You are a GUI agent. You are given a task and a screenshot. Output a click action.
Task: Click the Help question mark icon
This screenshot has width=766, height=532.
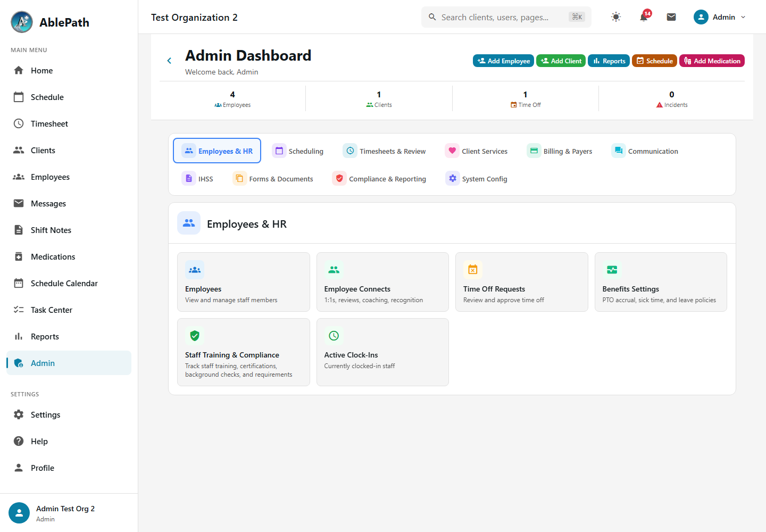coord(19,441)
